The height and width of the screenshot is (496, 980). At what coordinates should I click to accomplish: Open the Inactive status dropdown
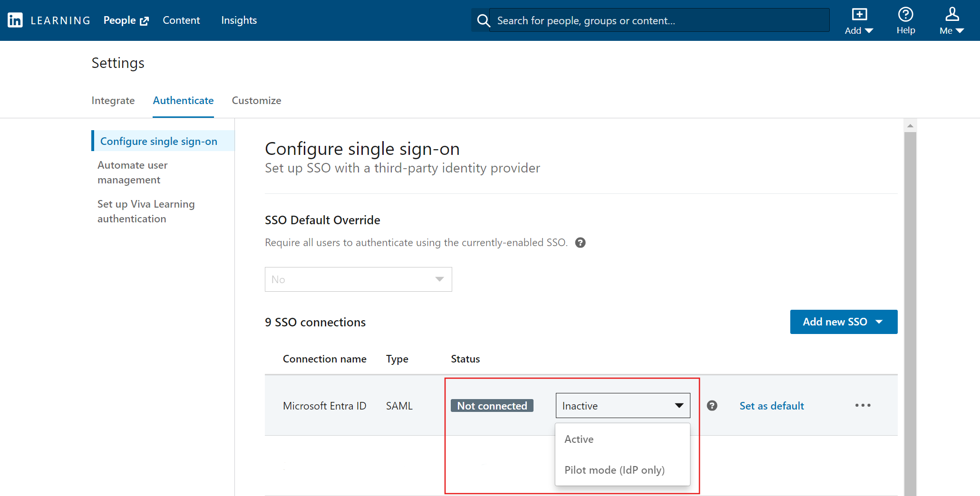(622, 405)
